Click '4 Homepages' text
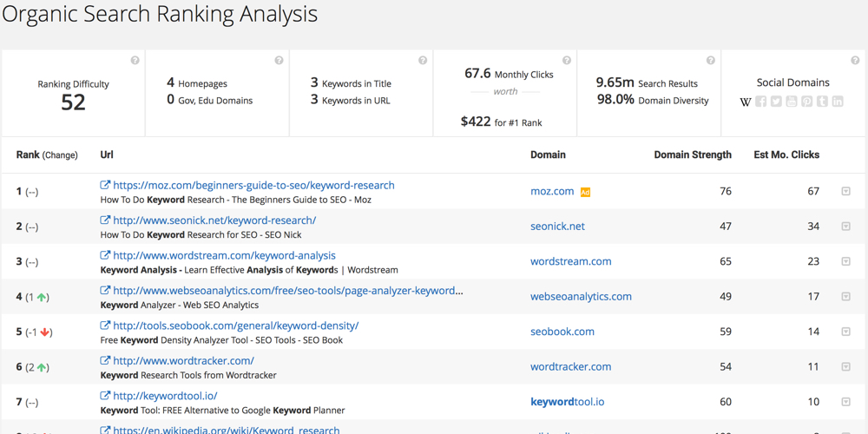Screen dimensions: 868x434 (x=197, y=83)
